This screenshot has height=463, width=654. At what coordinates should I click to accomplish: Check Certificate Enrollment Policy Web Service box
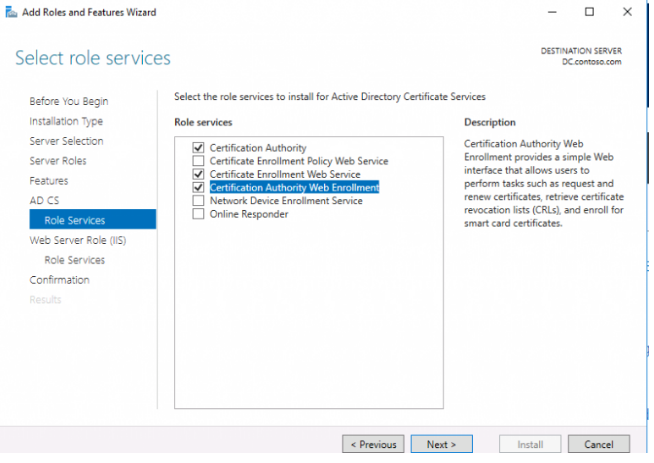click(x=199, y=161)
